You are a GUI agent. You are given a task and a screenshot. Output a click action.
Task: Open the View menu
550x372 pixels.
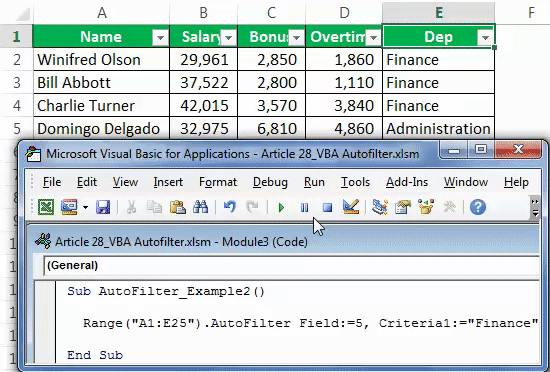pos(125,182)
